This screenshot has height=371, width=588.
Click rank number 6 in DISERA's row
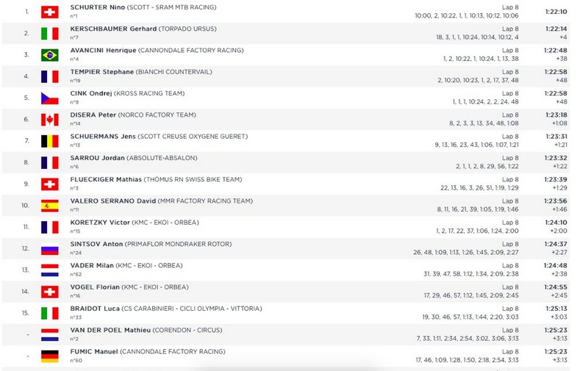click(x=26, y=120)
